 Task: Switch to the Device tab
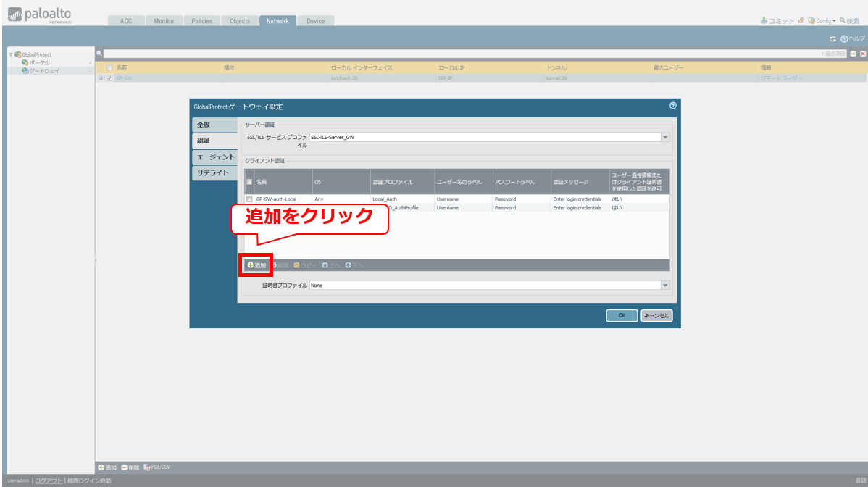[315, 21]
